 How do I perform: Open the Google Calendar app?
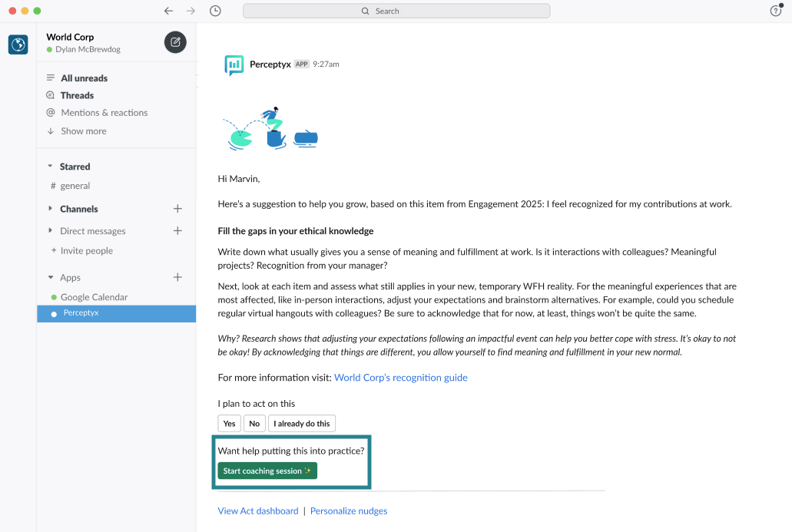[94, 297]
